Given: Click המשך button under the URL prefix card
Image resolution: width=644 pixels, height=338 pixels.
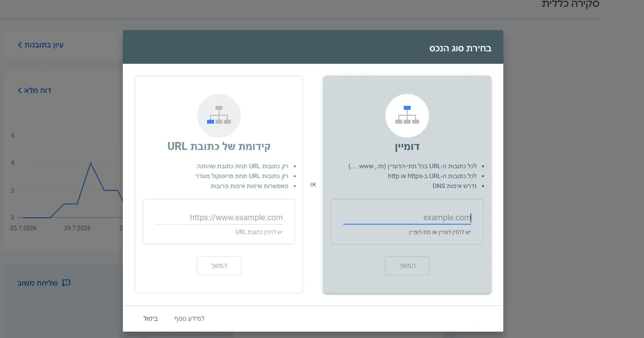Looking at the screenshot, I should point(219,266).
